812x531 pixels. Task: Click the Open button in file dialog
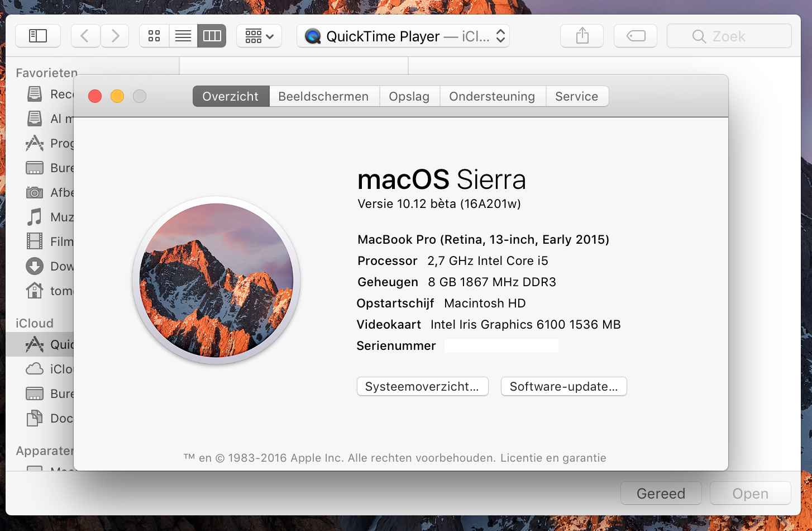click(751, 493)
